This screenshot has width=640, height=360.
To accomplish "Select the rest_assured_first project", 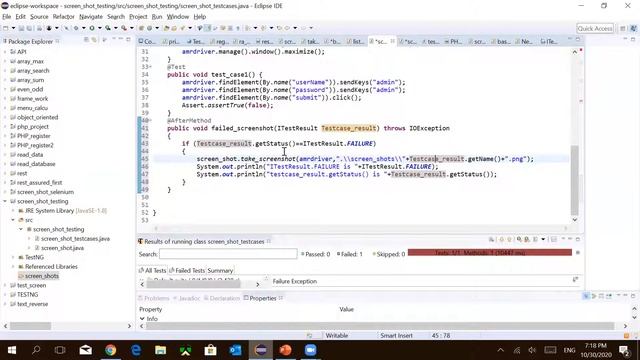I will pos(36,182).
